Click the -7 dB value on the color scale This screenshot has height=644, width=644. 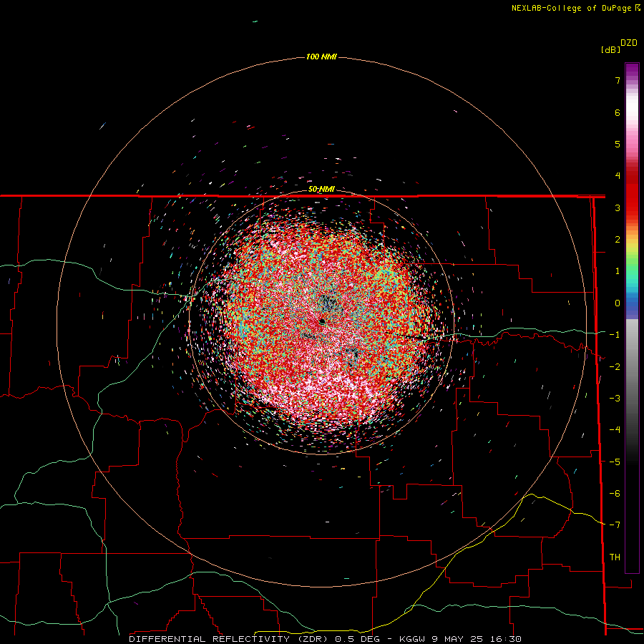(615, 525)
